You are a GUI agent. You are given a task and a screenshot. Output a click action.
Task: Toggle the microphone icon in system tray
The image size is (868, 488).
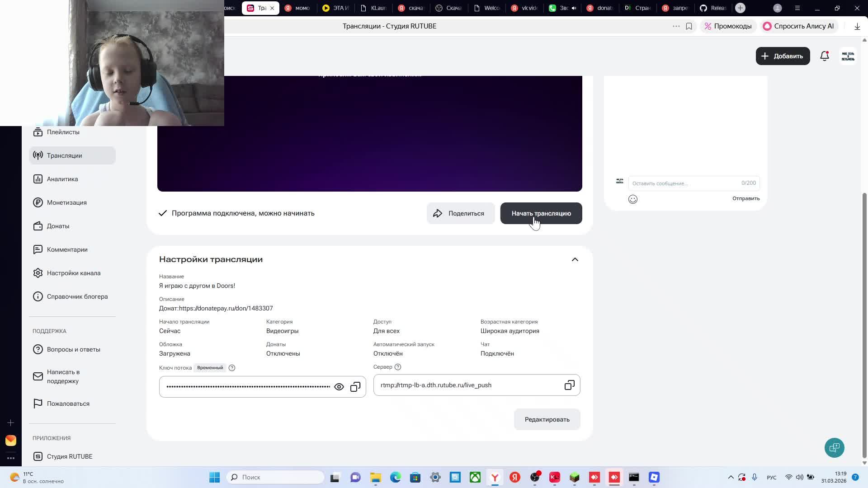point(754,477)
